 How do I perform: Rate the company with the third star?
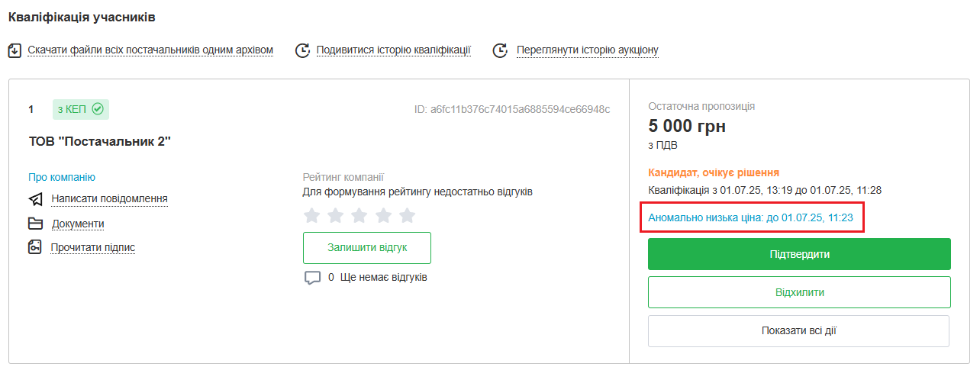(359, 216)
